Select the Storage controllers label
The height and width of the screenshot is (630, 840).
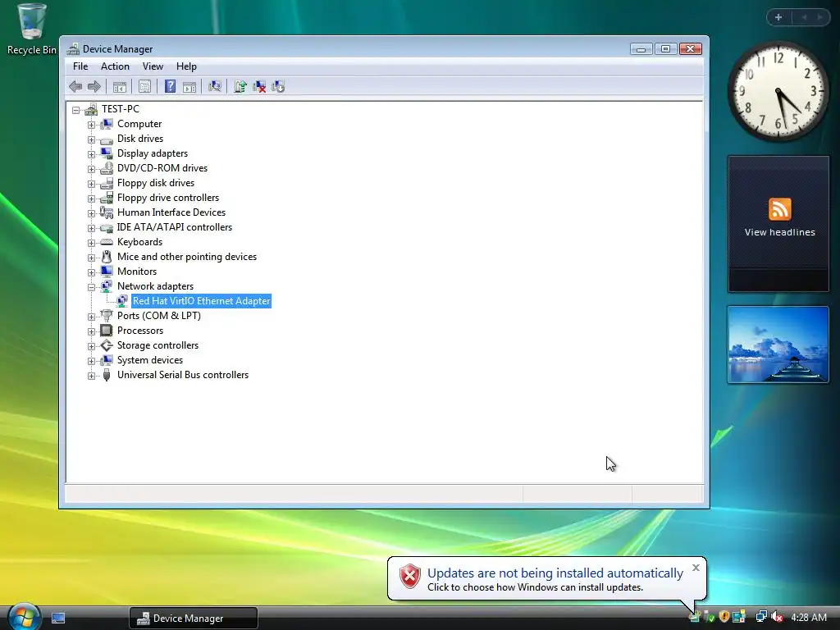(157, 345)
